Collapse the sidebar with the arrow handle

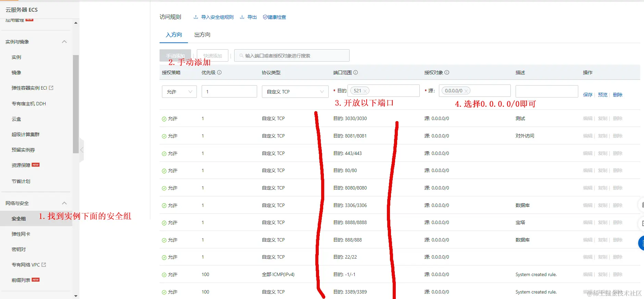click(81, 150)
